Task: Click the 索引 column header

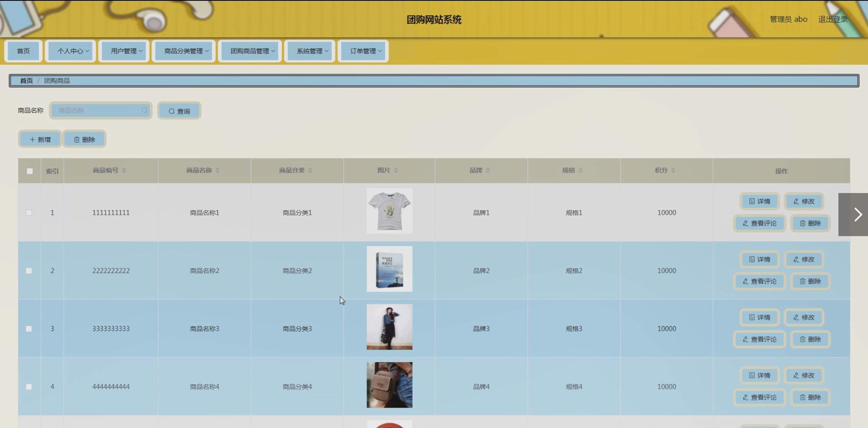Action: point(52,171)
